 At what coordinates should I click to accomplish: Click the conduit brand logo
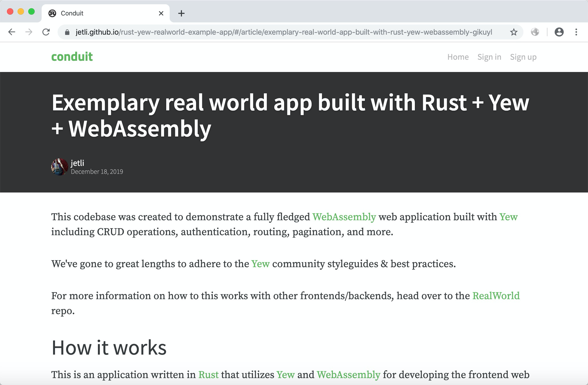pos(72,57)
